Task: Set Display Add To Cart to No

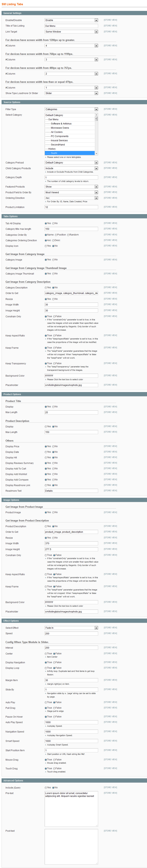Action: tap(53, 469)
